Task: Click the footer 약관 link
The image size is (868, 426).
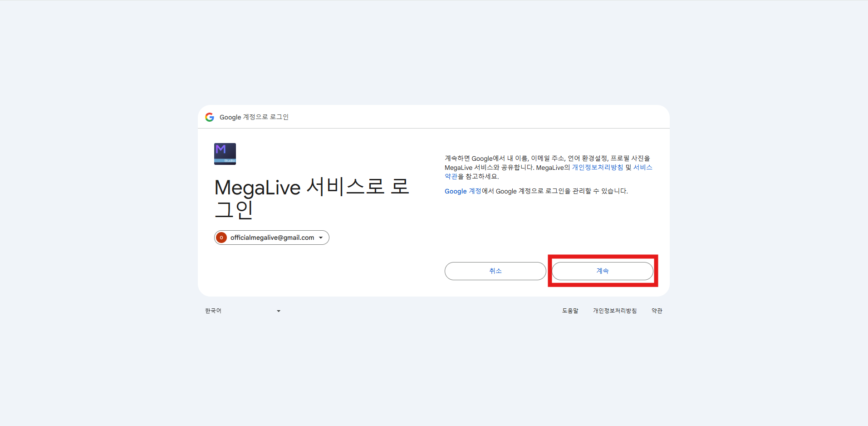Action: [x=657, y=311]
